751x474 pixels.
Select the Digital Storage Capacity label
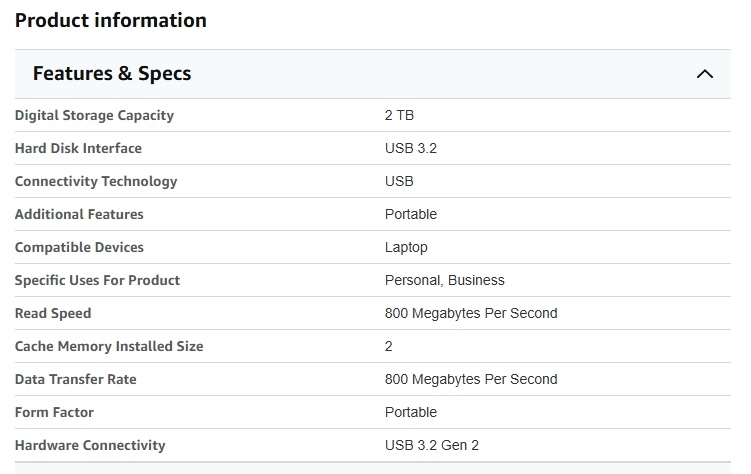point(94,115)
